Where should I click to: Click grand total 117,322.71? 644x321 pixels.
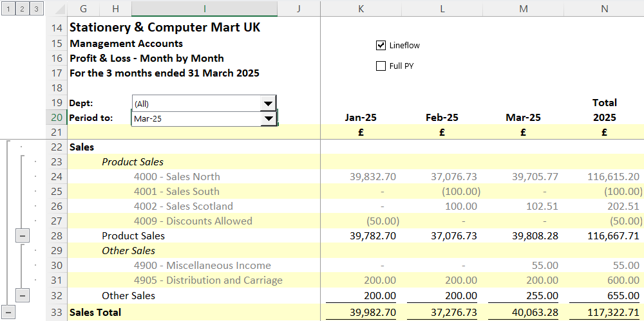pos(613,313)
